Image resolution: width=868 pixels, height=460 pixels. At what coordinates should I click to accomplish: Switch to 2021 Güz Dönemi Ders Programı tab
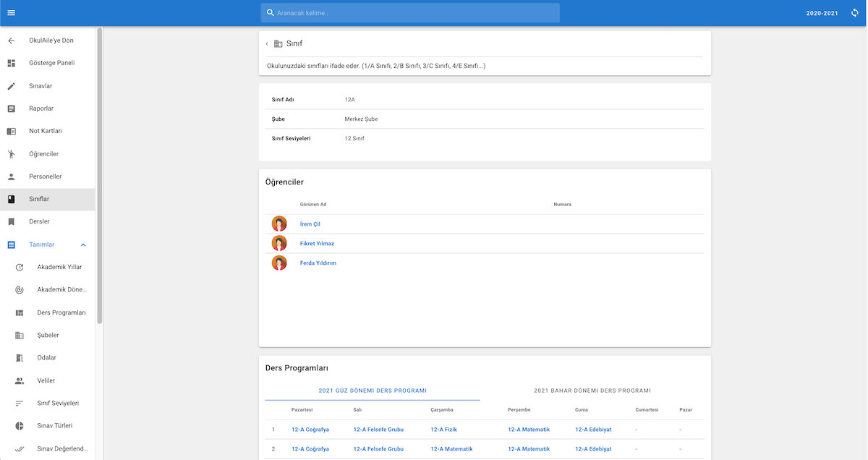373,391
